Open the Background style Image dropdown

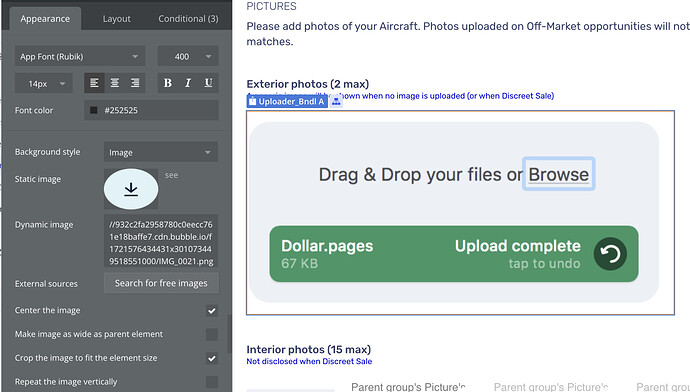161,152
